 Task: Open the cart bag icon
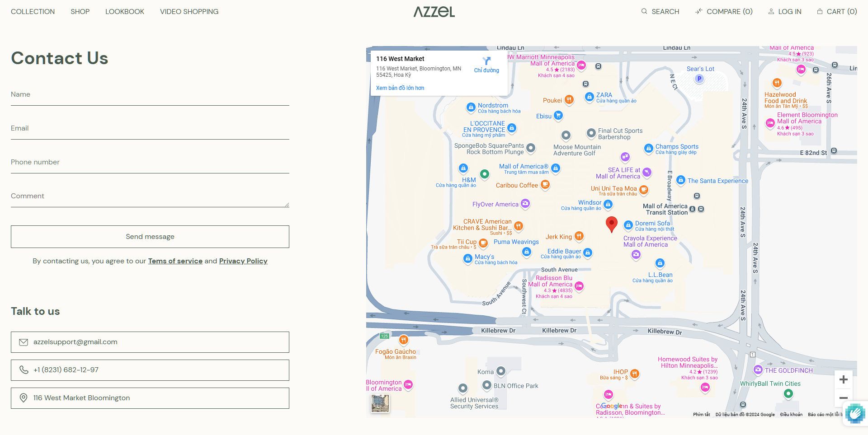click(x=820, y=11)
